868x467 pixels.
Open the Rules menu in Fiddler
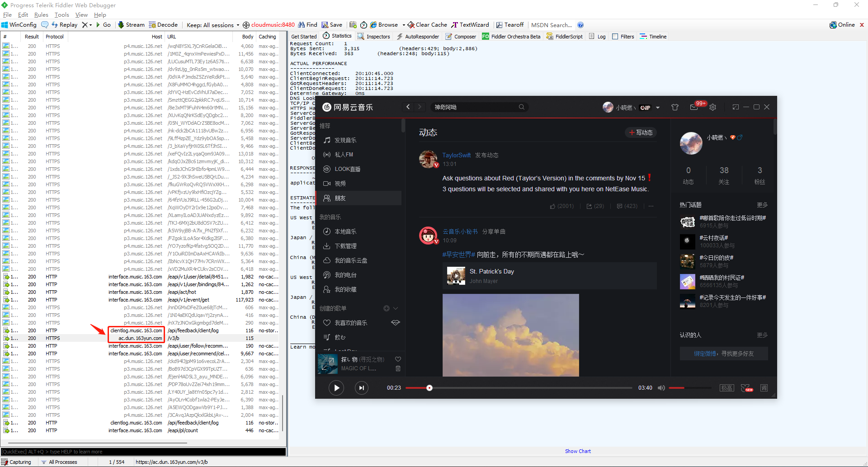coord(41,15)
